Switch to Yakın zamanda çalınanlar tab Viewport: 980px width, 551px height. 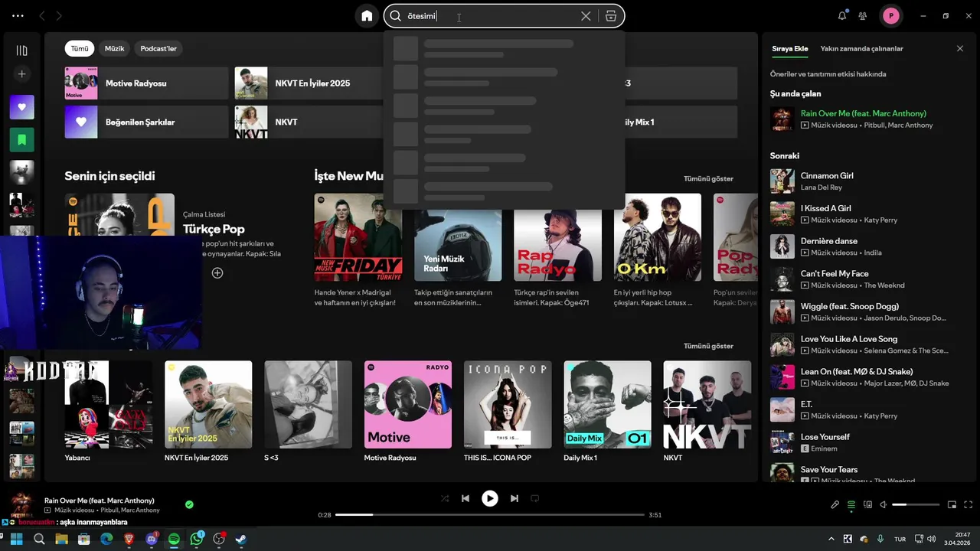[861, 48]
